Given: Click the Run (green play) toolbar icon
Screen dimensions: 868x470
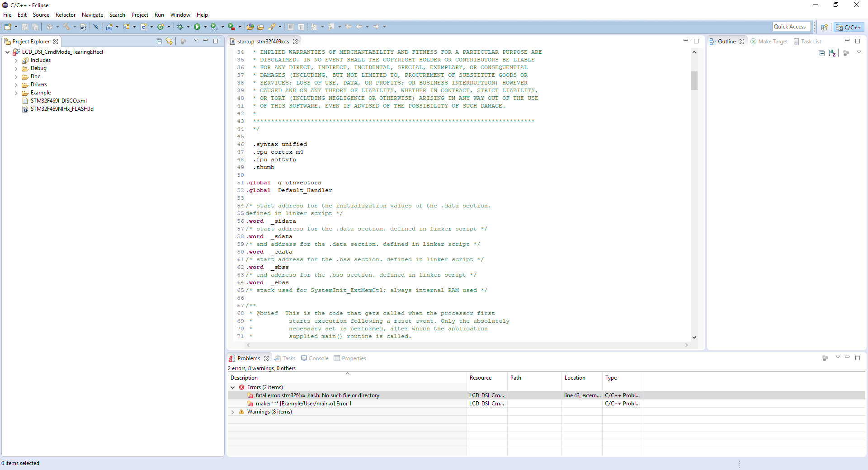Looking at the screenshot, I should (x=197, y=27).
